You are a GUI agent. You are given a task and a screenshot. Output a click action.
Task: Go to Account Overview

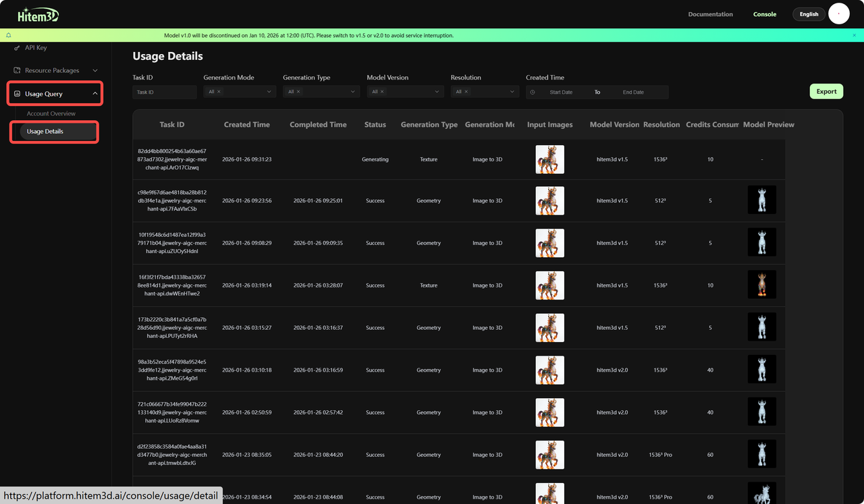[x=51, y=113]
